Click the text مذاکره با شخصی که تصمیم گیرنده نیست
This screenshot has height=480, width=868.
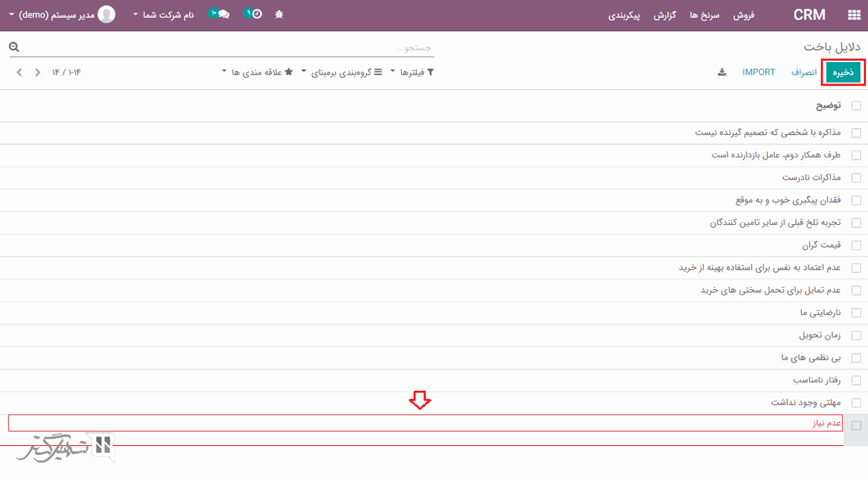tap(768, 132)
